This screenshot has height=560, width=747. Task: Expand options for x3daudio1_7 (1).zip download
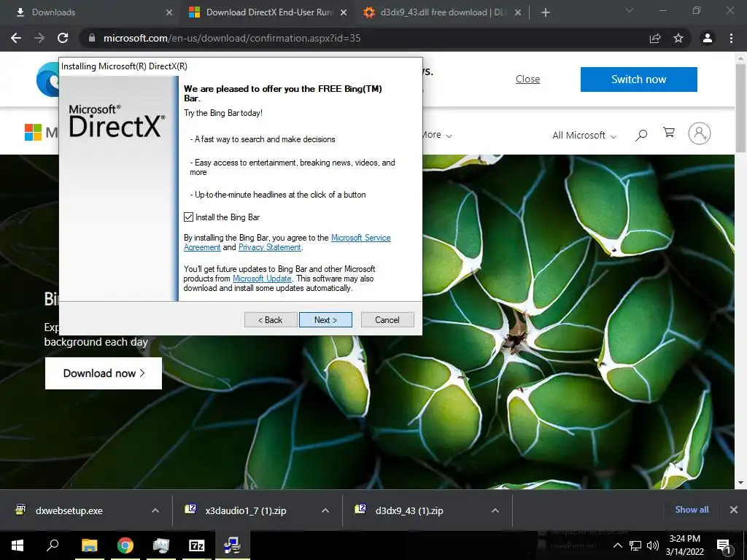point(325,511)
